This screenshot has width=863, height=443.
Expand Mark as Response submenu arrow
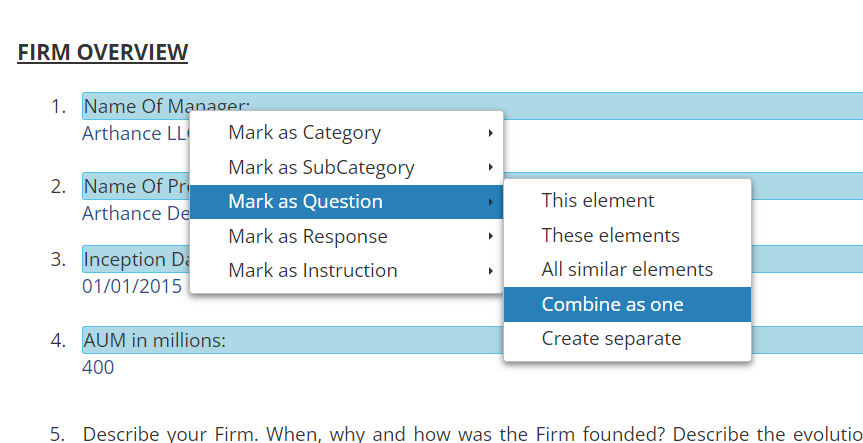[490, 237]
